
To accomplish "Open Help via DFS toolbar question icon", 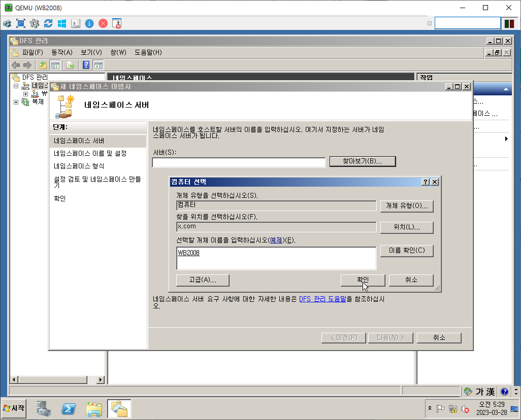I will click(86, 65).
